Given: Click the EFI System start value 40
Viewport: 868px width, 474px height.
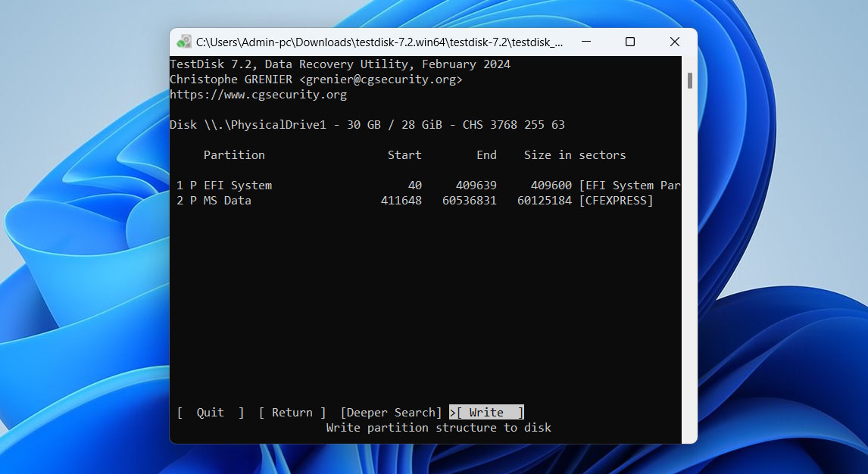Looking at the screenshot, I should tap(414, 186).
